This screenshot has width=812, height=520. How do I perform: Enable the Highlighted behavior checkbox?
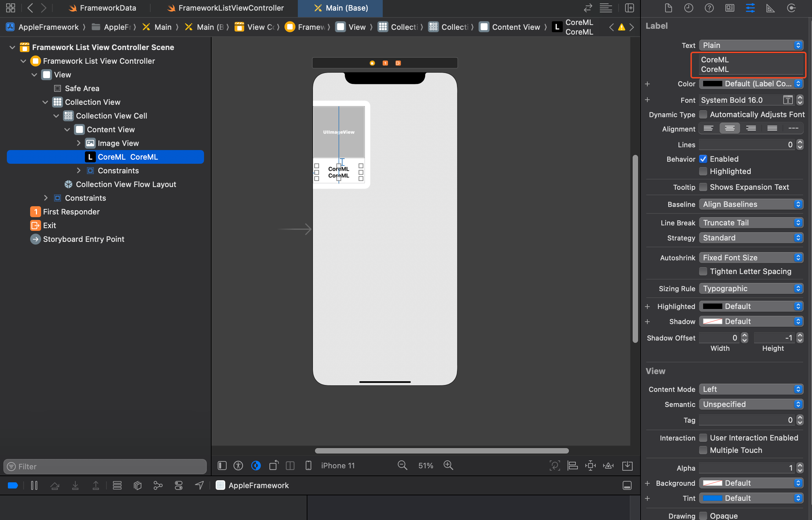coord(703,171)
